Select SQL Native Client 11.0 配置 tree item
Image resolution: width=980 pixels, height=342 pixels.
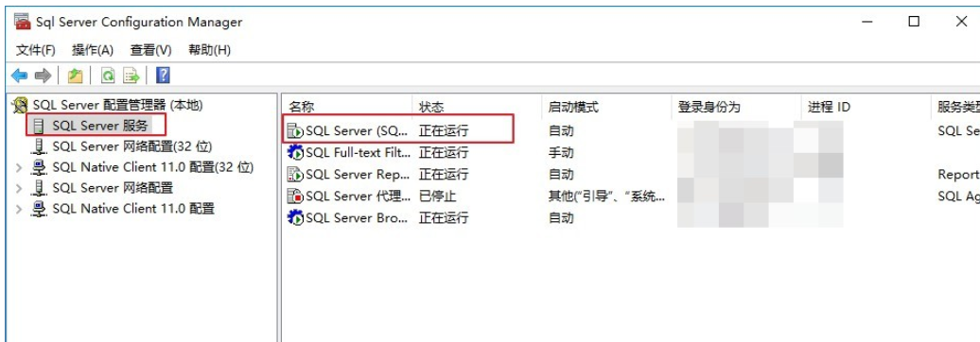pos(133,209)
